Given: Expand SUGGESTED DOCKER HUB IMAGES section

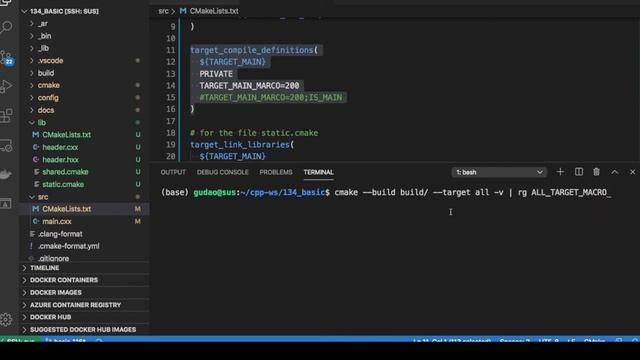Looking at the screenshot, I should (x=83, y=329).
